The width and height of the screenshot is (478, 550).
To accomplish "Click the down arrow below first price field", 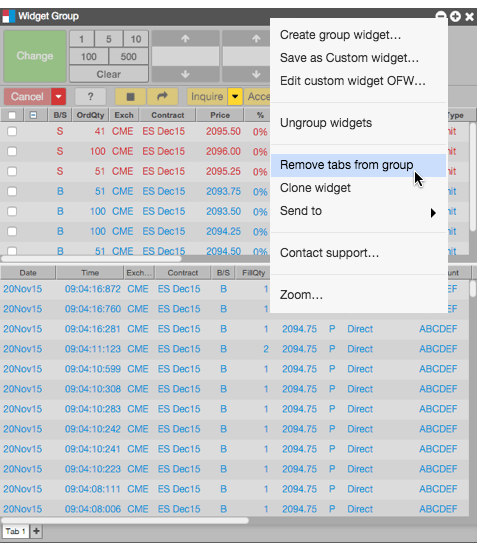I will click(186, 74).
